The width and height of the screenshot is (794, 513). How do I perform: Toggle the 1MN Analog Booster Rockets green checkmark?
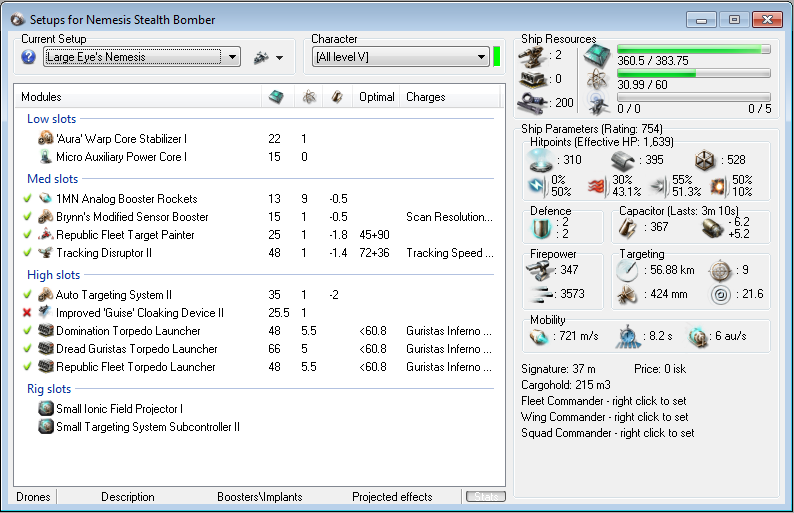27,199
